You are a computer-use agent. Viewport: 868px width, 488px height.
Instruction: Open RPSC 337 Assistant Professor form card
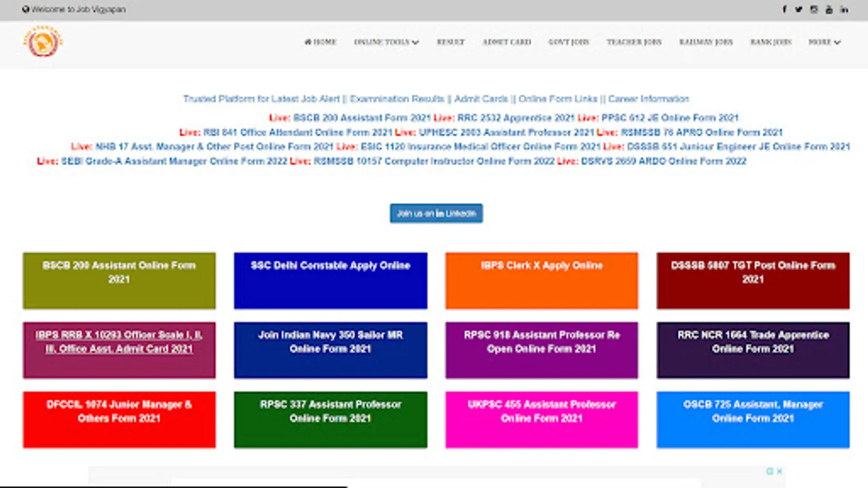coord(330,420)
